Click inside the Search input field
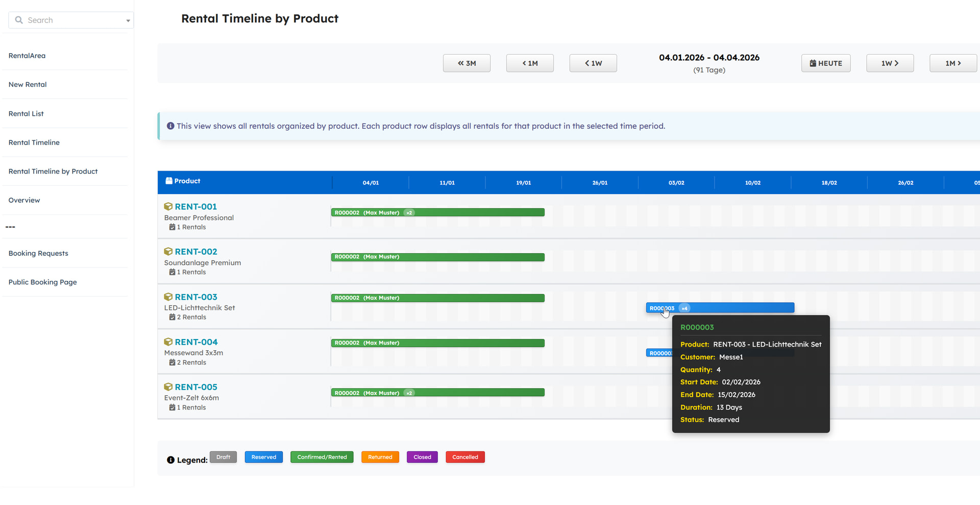This screenshot has width=980, height=505. click(x=71, y=20)
